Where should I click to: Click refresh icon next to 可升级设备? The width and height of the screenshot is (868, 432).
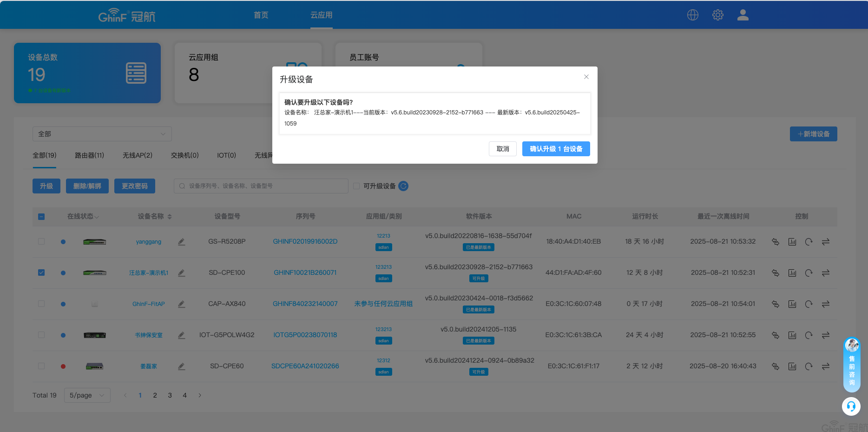click(x=403, y=186)
